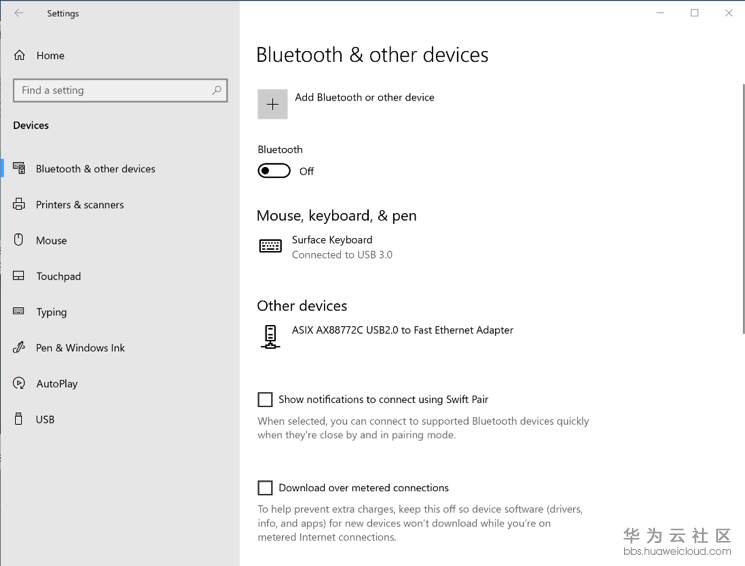Click the search magnifier icon
The height and width of the screenshot is (566, 745).
pyautogui.click(x=217, y=90)
